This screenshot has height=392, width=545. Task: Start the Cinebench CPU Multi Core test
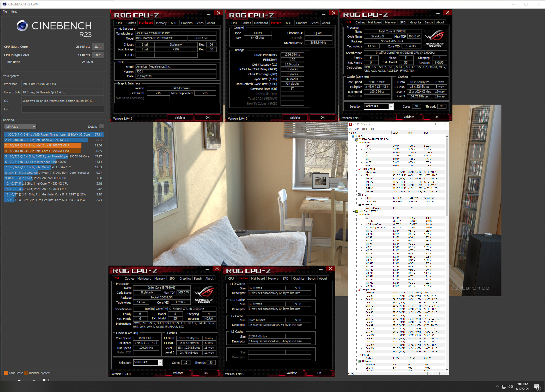[97, 47]
